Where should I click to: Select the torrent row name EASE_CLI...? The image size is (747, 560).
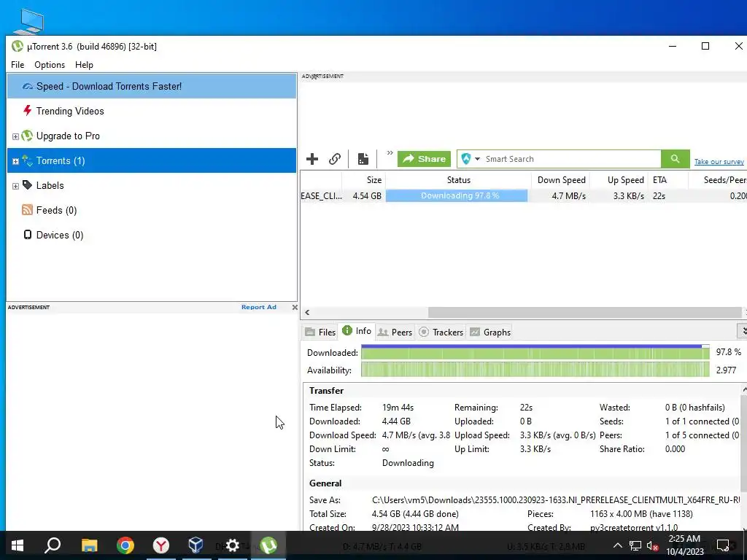pos(321,195)
